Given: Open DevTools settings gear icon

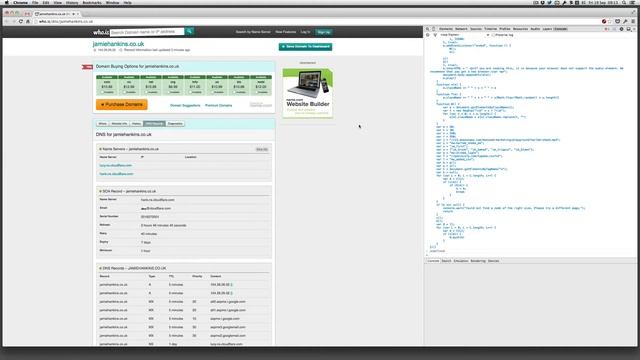Looking at the screenshot, I should click(621, 29).
